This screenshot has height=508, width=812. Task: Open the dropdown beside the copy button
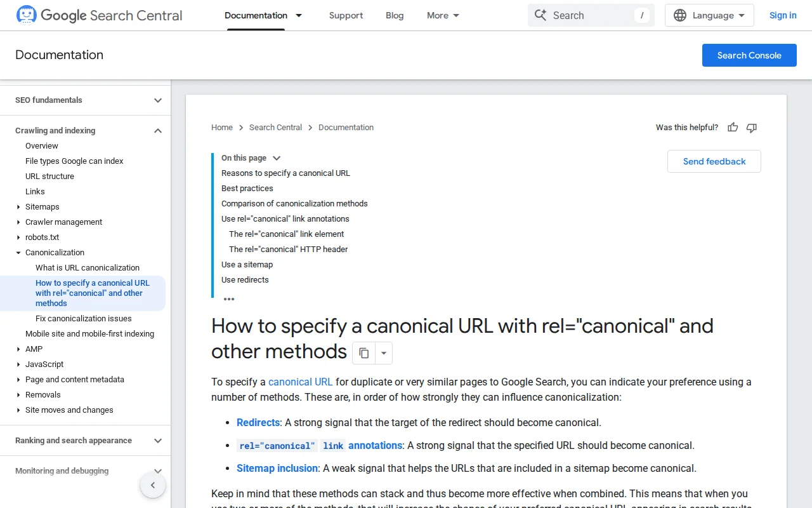coord(383,352)
